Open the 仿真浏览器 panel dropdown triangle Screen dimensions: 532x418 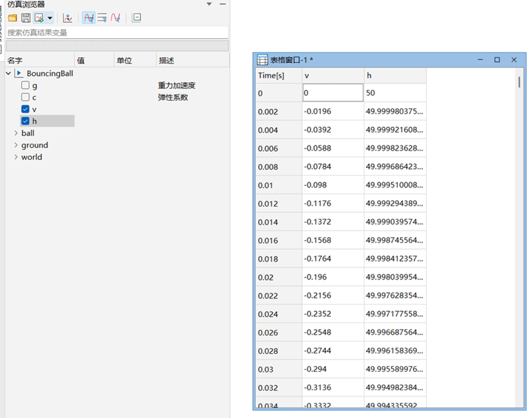(209, 4)
